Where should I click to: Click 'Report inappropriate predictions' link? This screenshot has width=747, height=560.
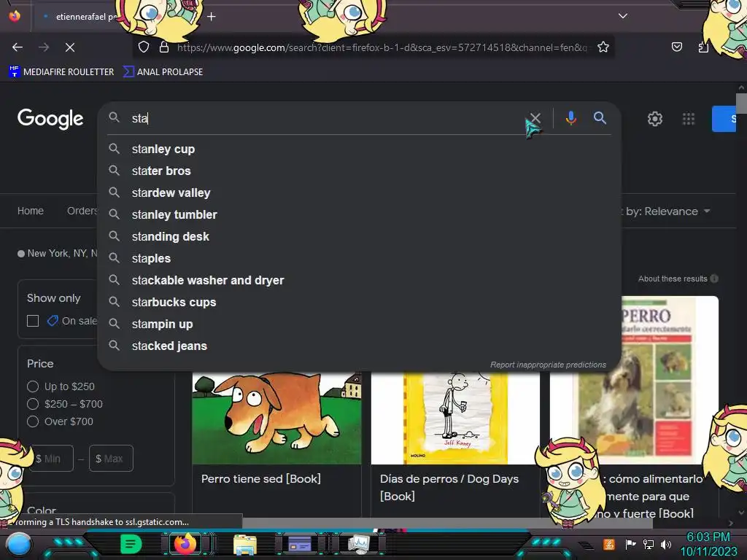tap(549, 365)
